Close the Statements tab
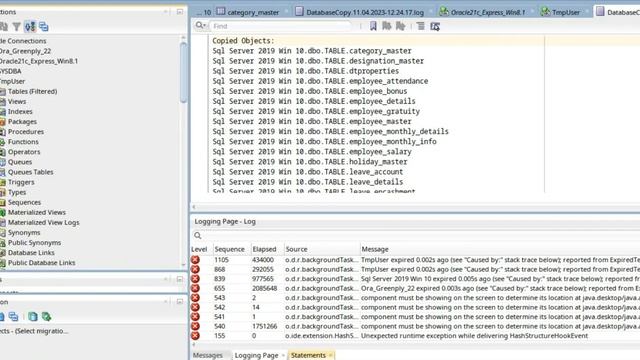The image size is (640, 360). (x=331, y=356)
